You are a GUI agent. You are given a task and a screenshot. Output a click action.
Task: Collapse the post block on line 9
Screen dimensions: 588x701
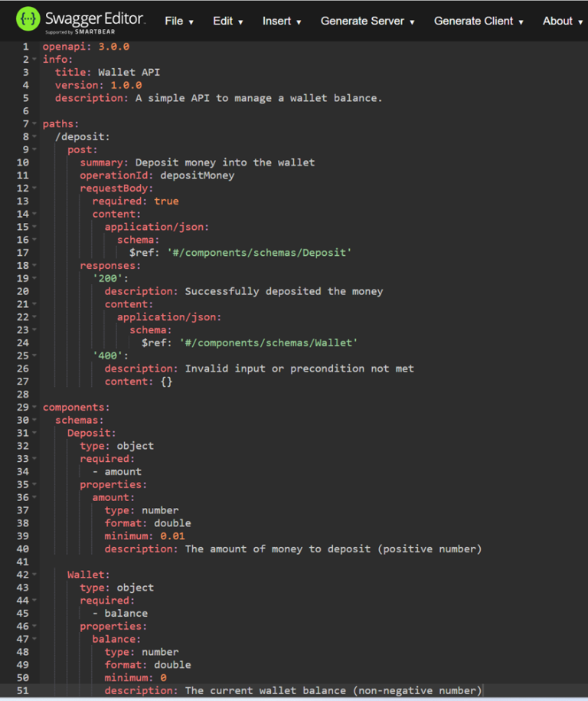[x=34, y=149]
